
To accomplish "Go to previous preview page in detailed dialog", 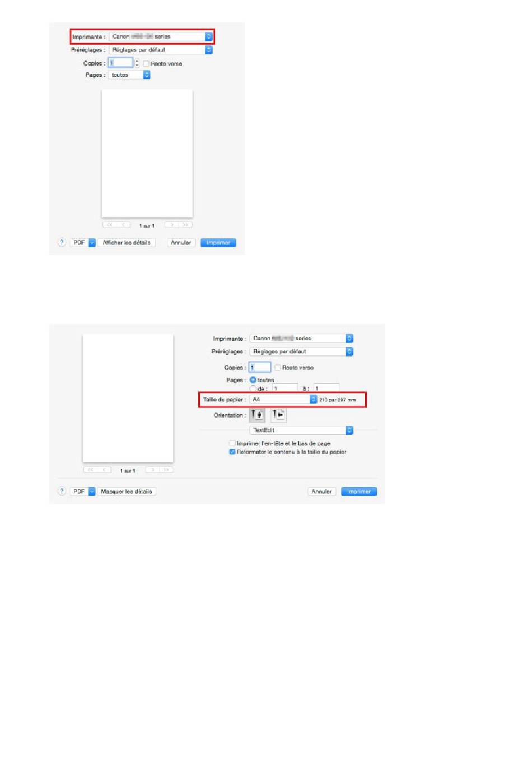I will pos(104,470).
